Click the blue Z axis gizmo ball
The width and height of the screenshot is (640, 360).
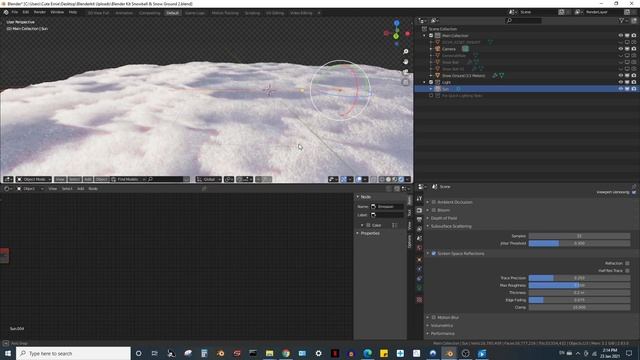pyautogui.click(x=396, y=23)
